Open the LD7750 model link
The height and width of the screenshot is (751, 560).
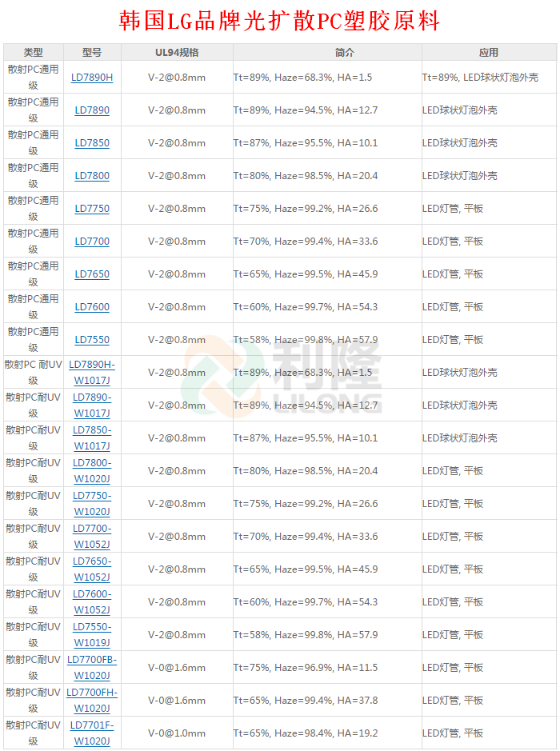point(92,209)
